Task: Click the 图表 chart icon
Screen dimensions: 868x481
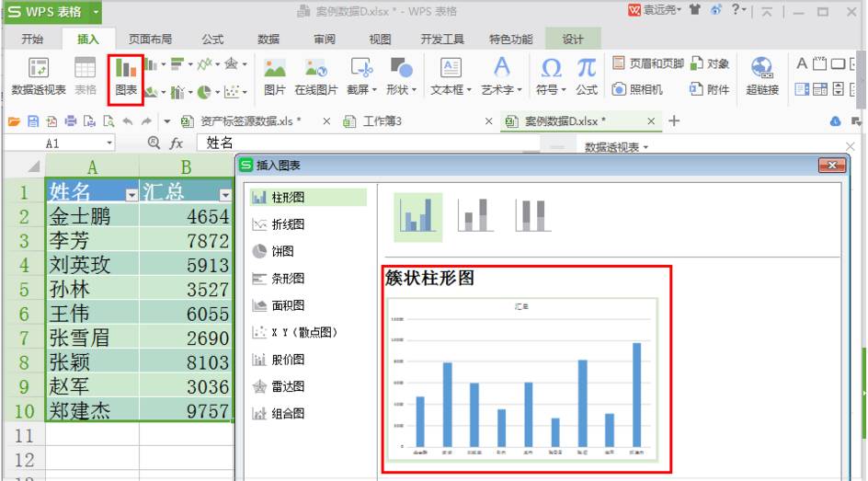Action: [126, 76]
